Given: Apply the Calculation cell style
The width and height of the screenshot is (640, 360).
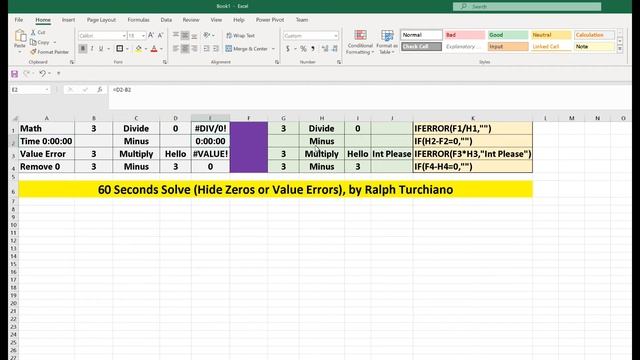Looking at the screenshot, I should tap(594, 35).
